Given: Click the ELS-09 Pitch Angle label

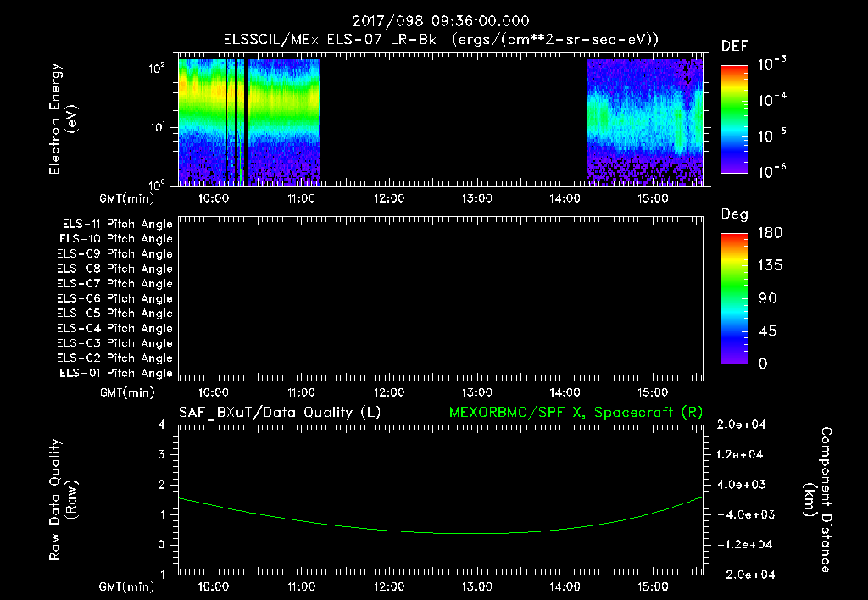Looking at the screenshot, I should click(115, 254).
